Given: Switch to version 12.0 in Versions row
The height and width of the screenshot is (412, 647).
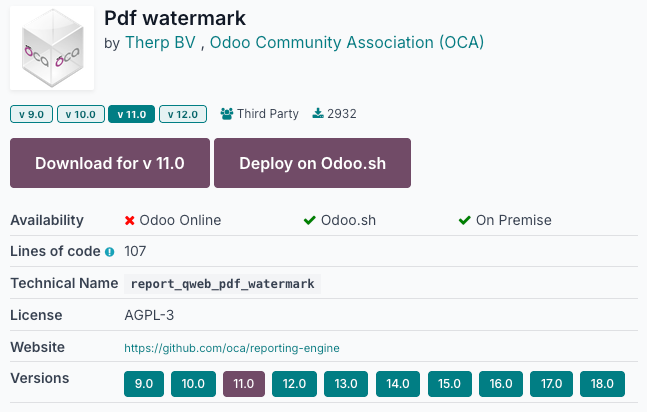Looking at the screenshot, I should (x=294, y=384).
